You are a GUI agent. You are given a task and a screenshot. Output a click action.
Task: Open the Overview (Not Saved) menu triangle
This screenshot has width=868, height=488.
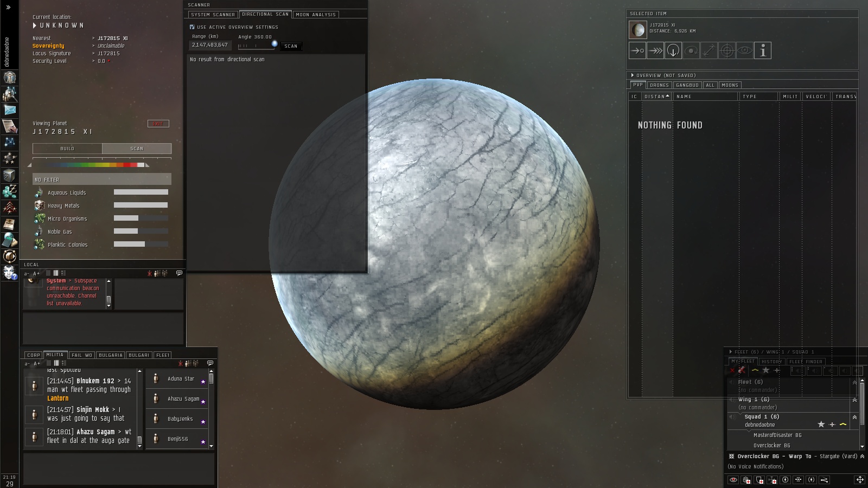pyautogui.click(x=633, y=75)
